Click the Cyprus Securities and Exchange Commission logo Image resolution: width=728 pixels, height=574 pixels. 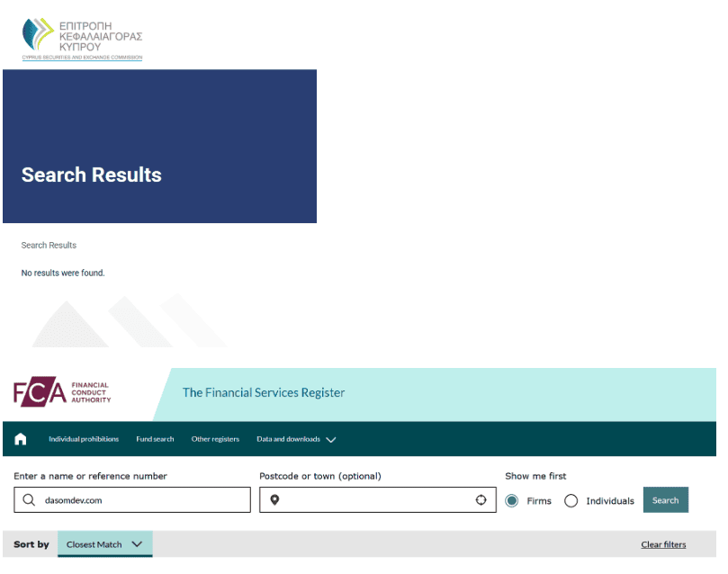(82, 38)
